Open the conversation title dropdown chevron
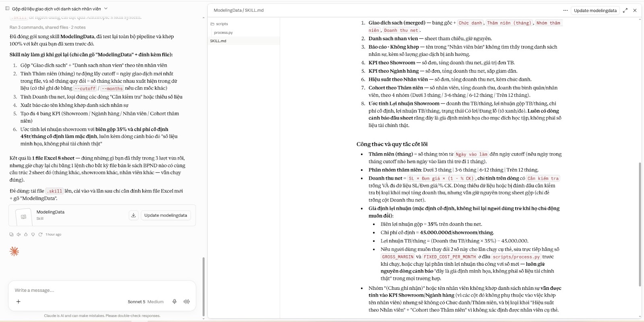Viewport: 644px width, 322px height. click(x=106, y=8)
